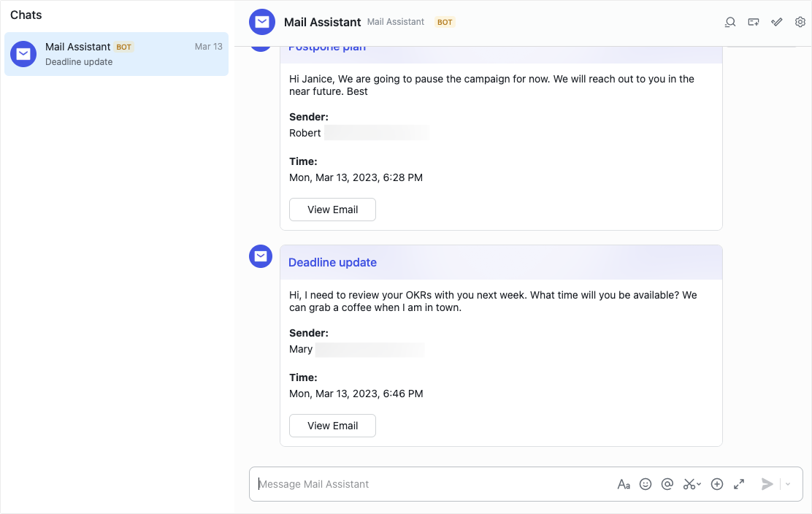Expand the composer to full screen
The width and height of the screenshot is (812, 514).
(x=738, y=484)
